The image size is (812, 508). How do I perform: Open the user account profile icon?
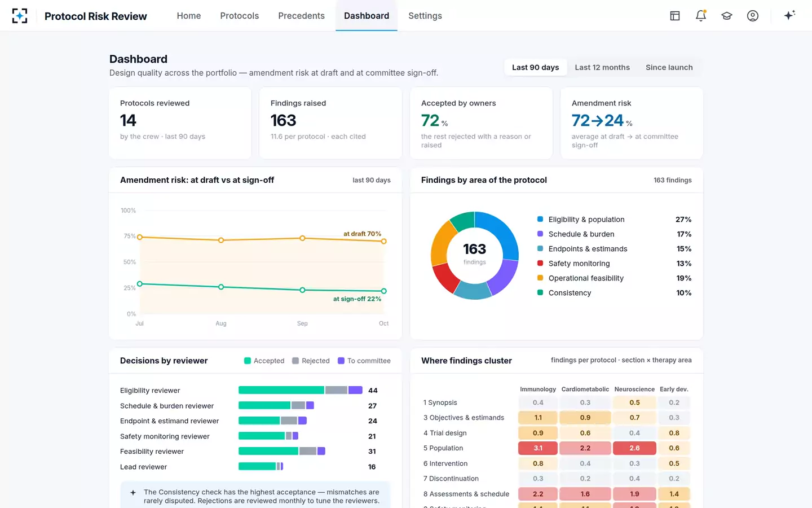(x=753, y=16)
